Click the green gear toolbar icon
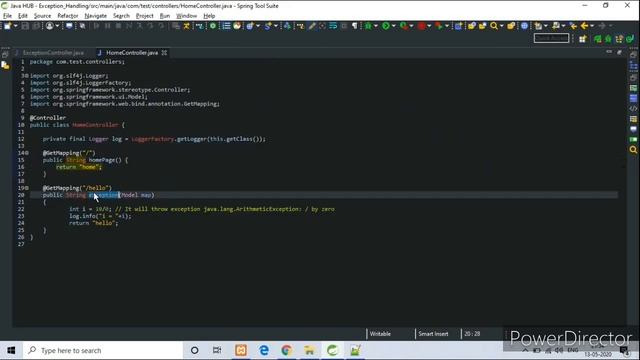640x360 pixels. (213, 26)
